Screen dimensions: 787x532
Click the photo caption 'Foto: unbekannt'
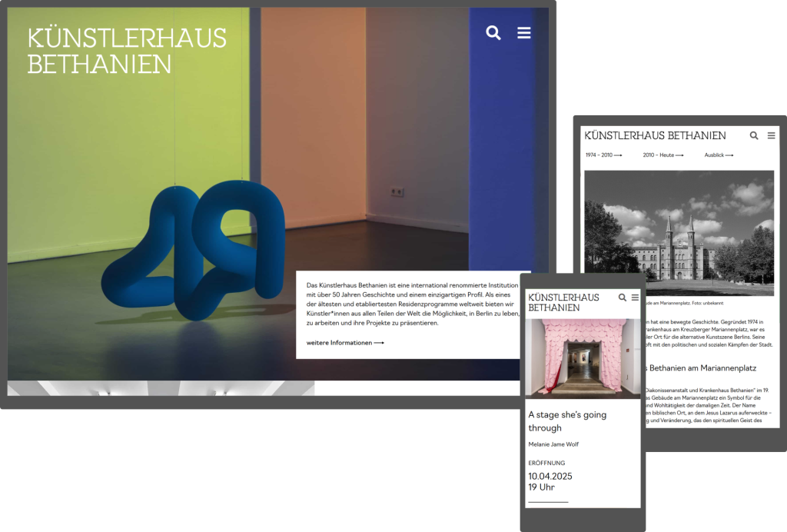tap(707, 303)
